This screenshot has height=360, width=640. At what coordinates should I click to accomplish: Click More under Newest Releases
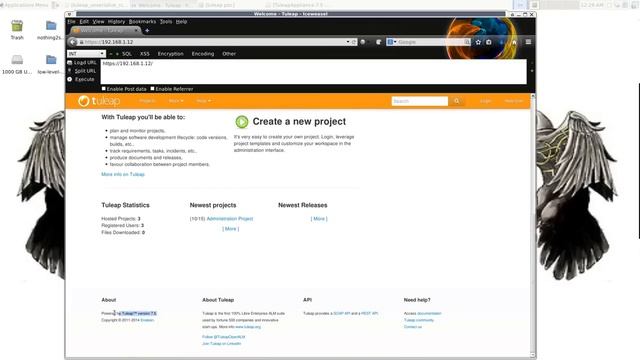tap(319, 219)
